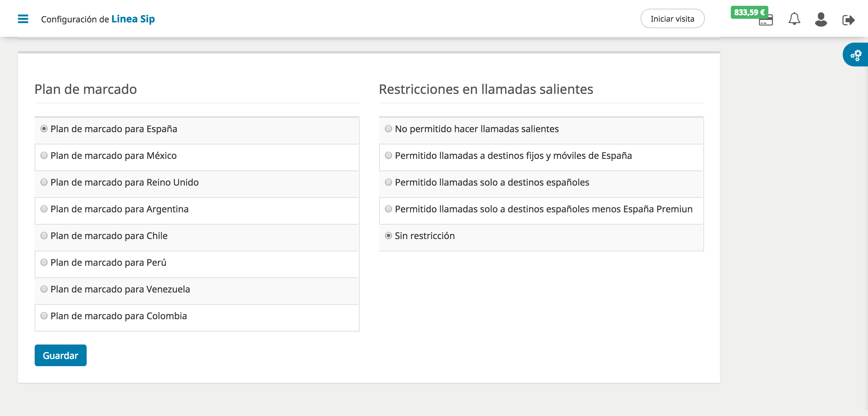Click the Linea Sip title link
The image size is (868, 416).
click(133, 19)
